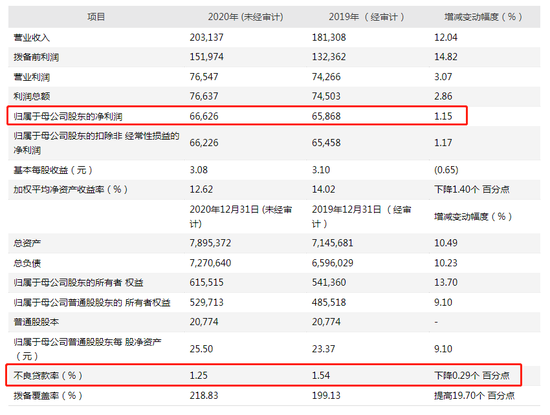
Task: Click the 74,266 value
Action: tap(326, 76)
